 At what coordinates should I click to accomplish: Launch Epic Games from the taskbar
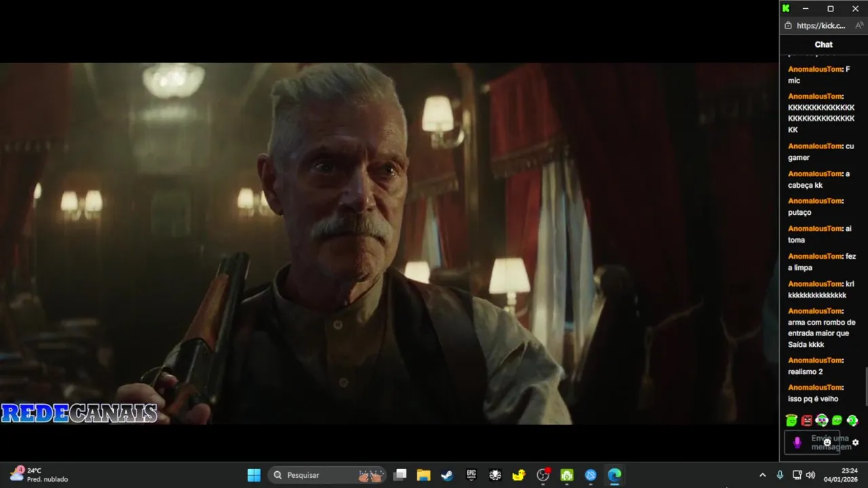coord(471,475)
